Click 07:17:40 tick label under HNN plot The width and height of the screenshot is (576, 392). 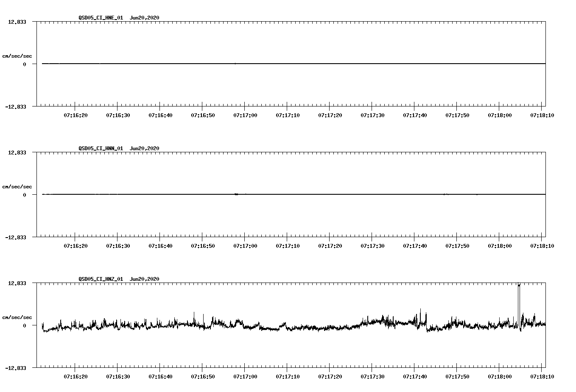tap(415, 246)
